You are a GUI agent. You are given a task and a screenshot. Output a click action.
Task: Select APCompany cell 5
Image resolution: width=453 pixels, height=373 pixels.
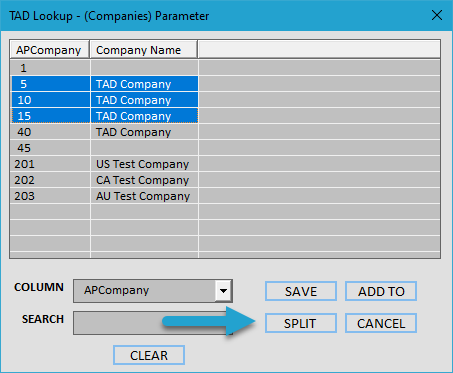50,84
